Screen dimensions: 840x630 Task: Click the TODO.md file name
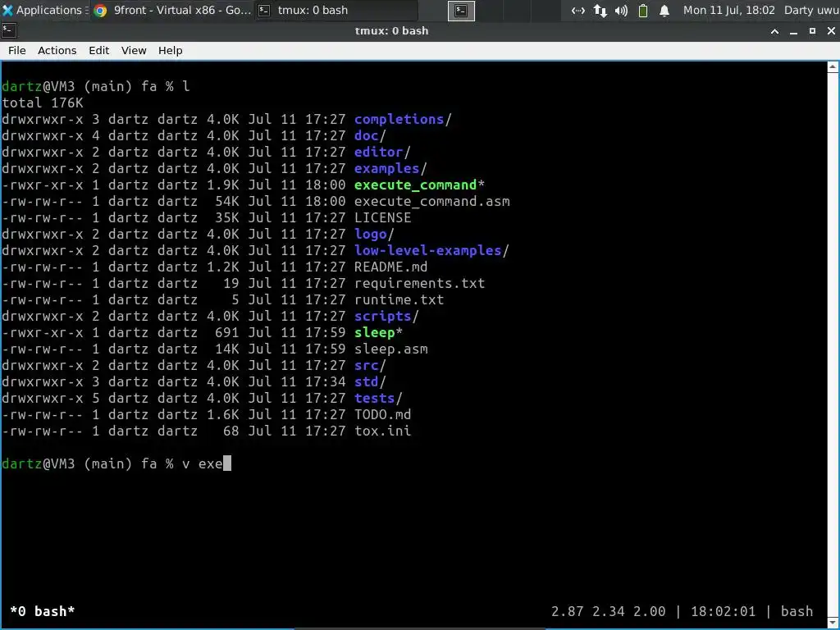pos(382,414)
